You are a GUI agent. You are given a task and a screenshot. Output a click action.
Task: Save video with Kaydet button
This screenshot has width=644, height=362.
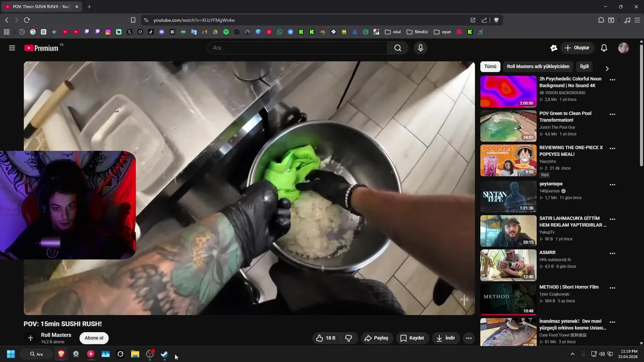[x=412, y=338]
